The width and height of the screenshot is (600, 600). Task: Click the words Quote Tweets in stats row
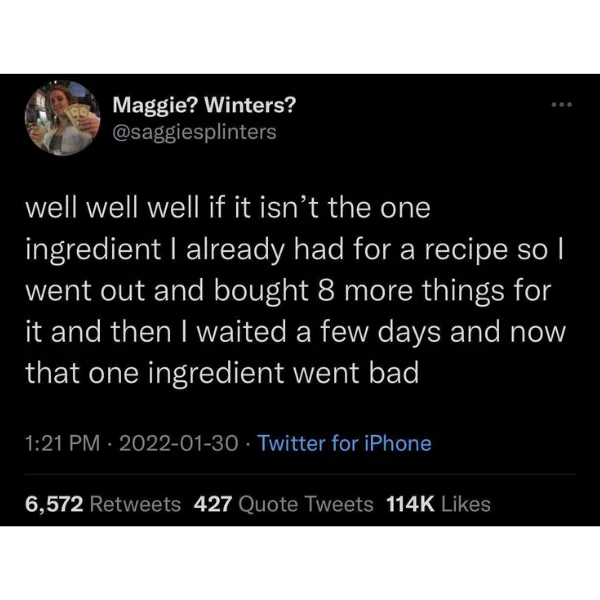(306, 504)
